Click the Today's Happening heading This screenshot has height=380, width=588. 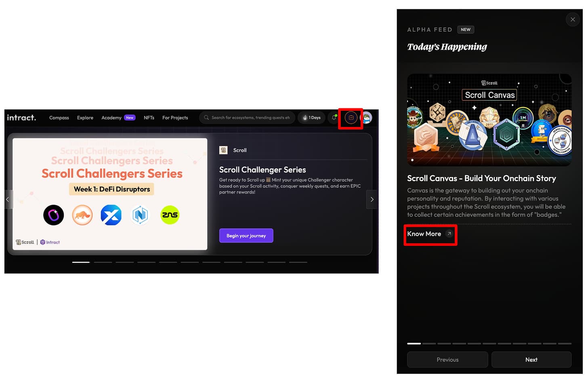point(447,47)
